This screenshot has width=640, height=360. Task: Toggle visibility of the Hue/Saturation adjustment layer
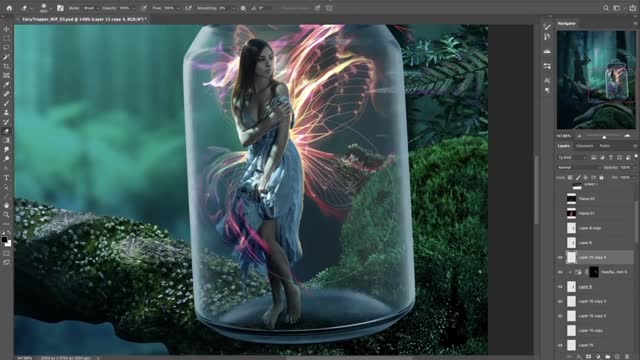pos(560,272)
